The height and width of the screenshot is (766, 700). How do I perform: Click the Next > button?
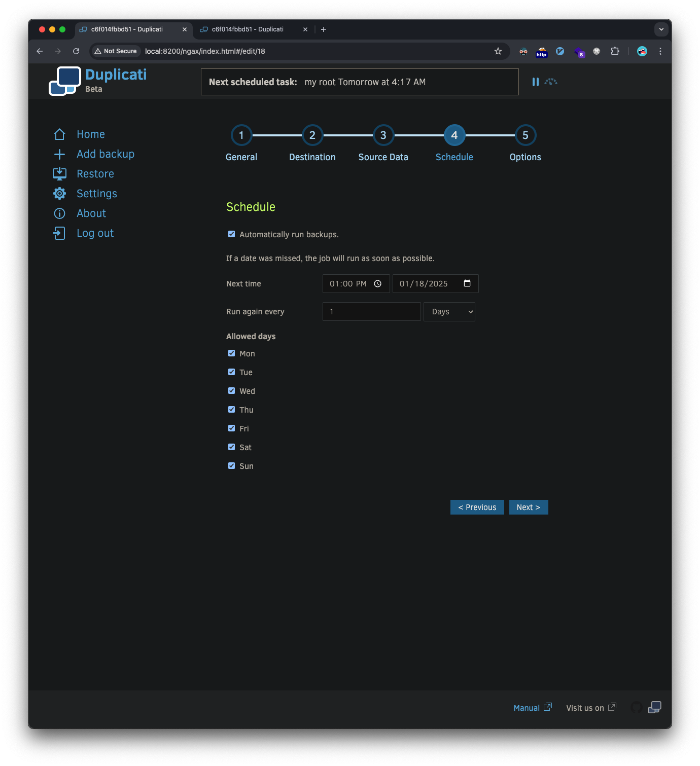[528, 507]
